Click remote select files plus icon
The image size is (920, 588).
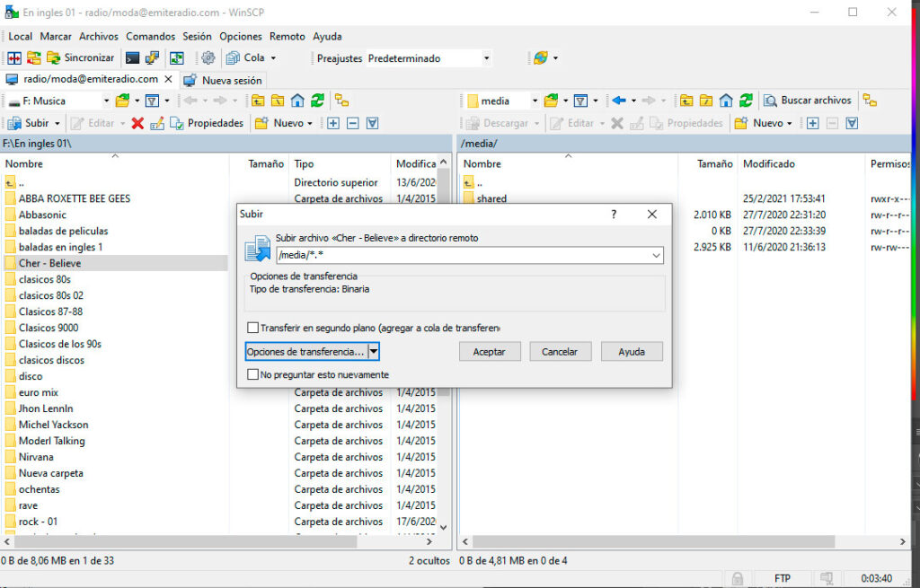click(x=812, y=123)
